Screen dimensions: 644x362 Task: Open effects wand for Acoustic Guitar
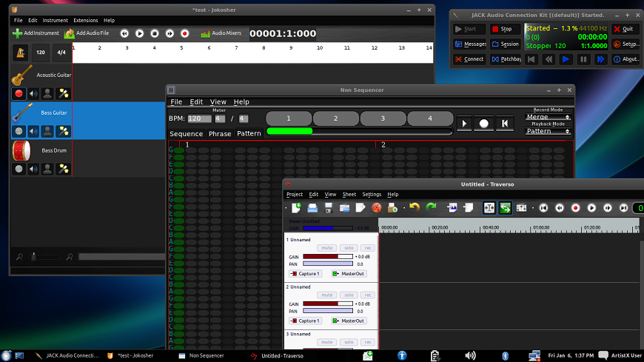coord(64,93)
